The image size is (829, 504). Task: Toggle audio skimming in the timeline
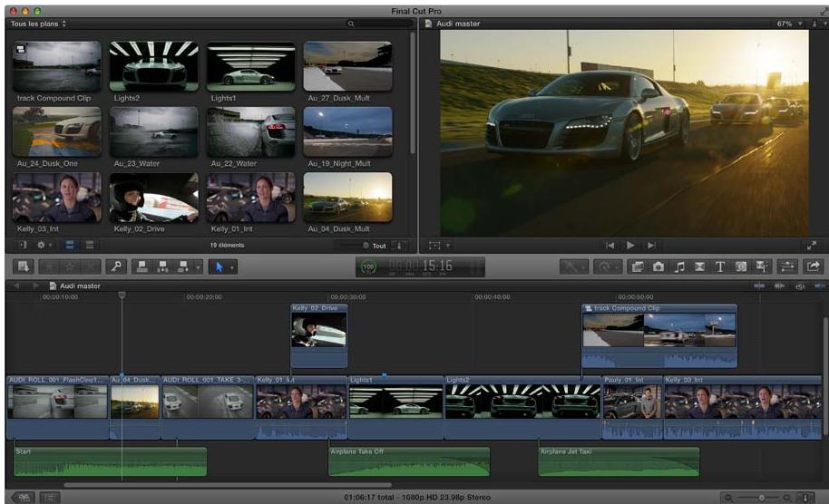(x=779, y=286)
